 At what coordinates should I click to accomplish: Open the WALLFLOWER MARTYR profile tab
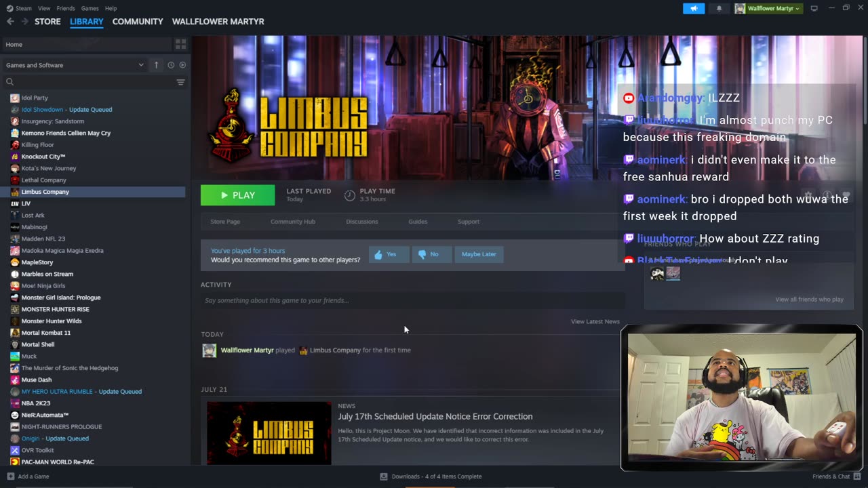(x=218, y=22)
